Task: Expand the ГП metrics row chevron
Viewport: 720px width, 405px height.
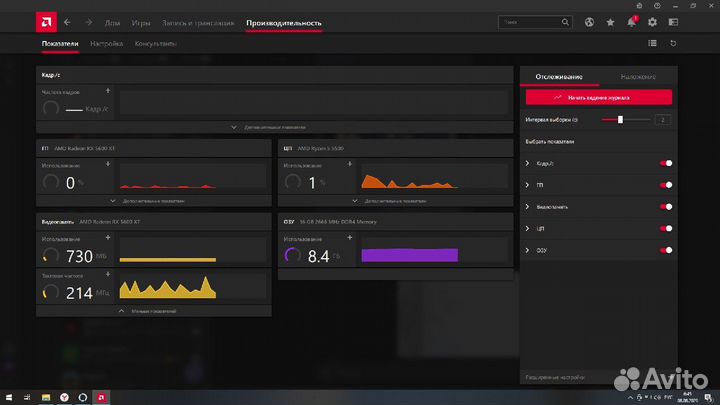Action: [x=528, y=185]
